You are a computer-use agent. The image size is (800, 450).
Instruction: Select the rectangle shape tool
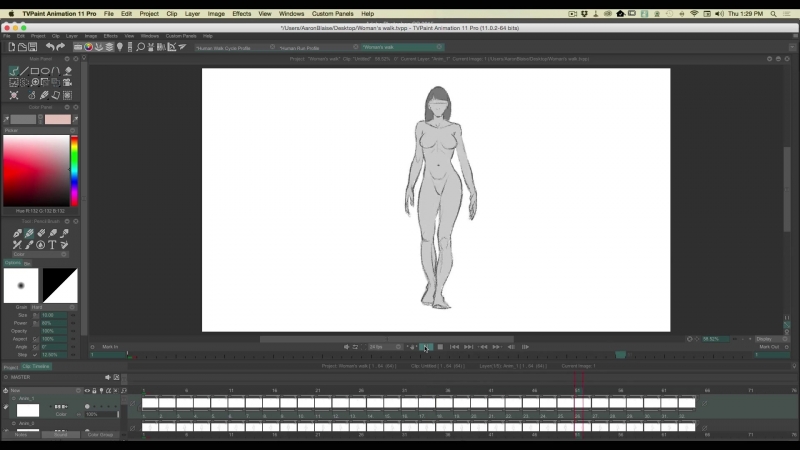pos(35,71)
